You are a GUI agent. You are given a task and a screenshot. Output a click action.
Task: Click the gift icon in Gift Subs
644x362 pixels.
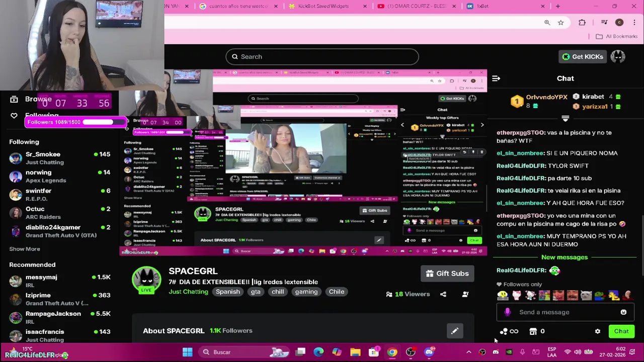[x=430, y=274]
